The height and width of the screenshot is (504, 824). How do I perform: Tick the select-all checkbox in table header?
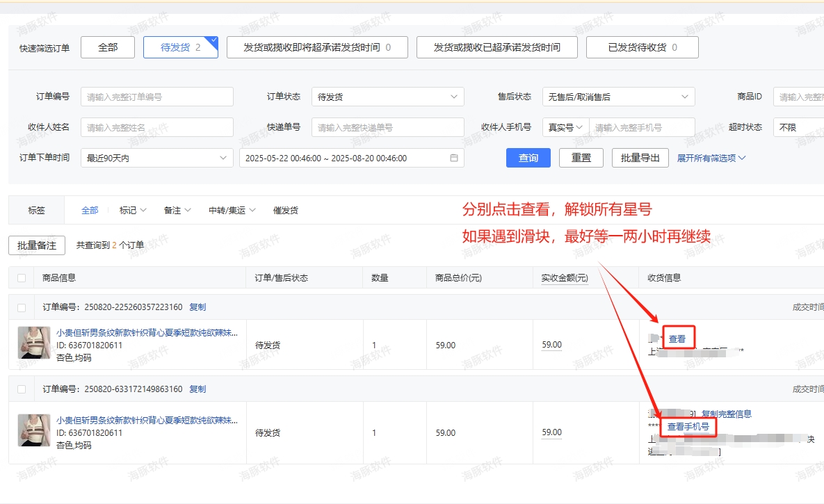click(22, 278)
